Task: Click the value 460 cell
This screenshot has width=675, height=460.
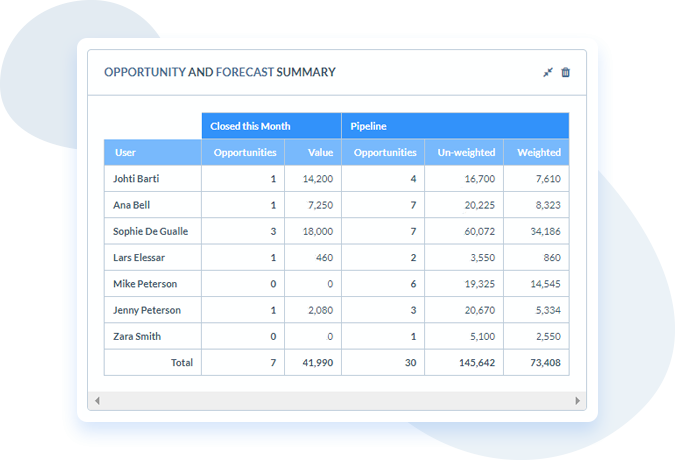Action: coord(313,257)
